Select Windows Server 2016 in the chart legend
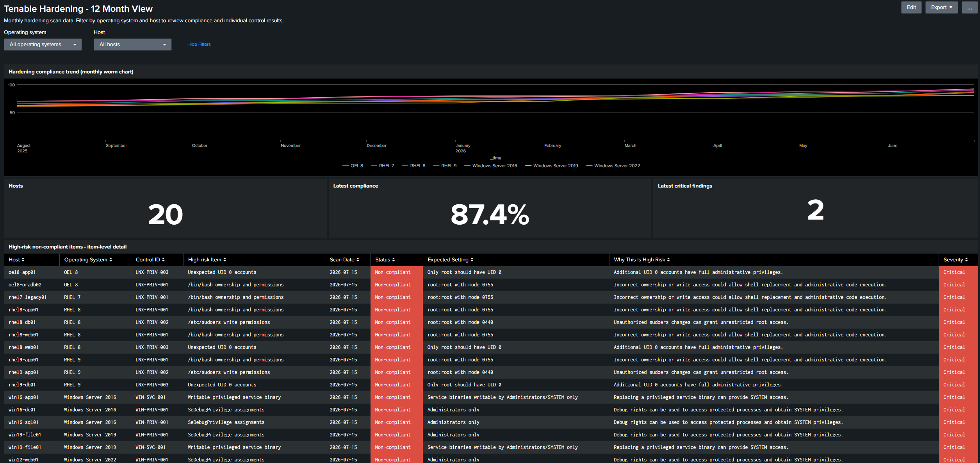The height and width of the screenshot is (463, 980). (491, 166)
